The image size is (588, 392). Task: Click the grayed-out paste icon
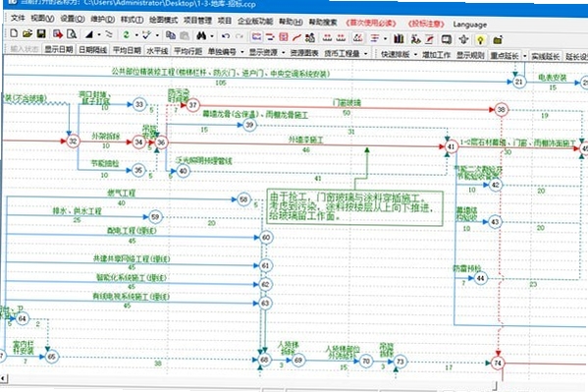(x=185, y=35)
